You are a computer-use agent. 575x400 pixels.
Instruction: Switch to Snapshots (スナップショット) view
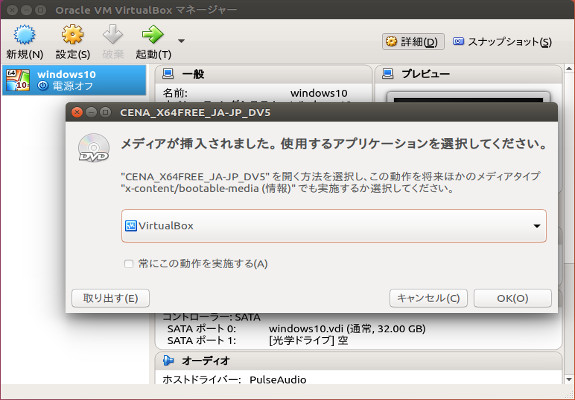502,41
